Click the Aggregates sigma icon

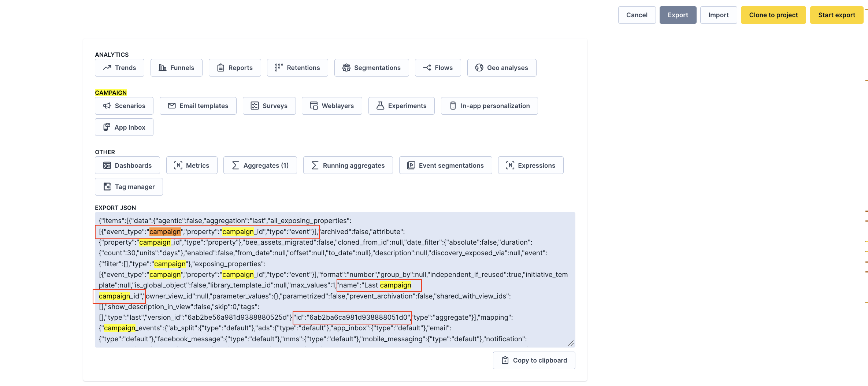[x=235, y=166]
